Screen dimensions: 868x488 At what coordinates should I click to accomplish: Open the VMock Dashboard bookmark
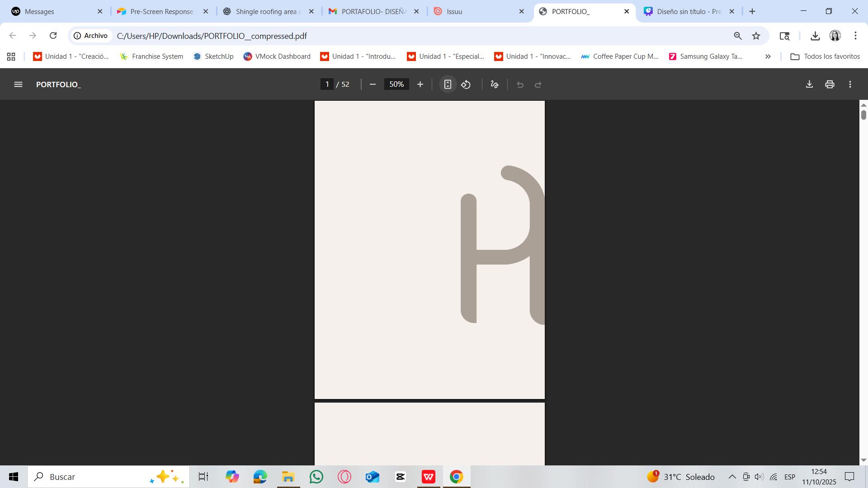click(277, 56)
